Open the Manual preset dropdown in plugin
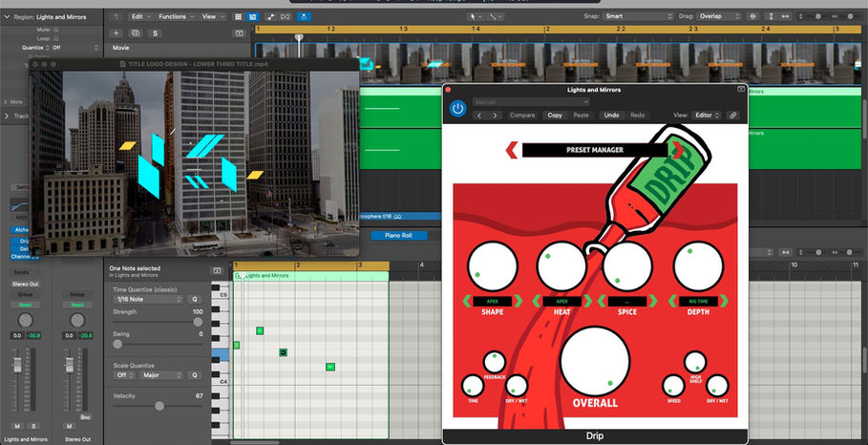This screenshot has width=868, height=445. [x=530, y=102]
